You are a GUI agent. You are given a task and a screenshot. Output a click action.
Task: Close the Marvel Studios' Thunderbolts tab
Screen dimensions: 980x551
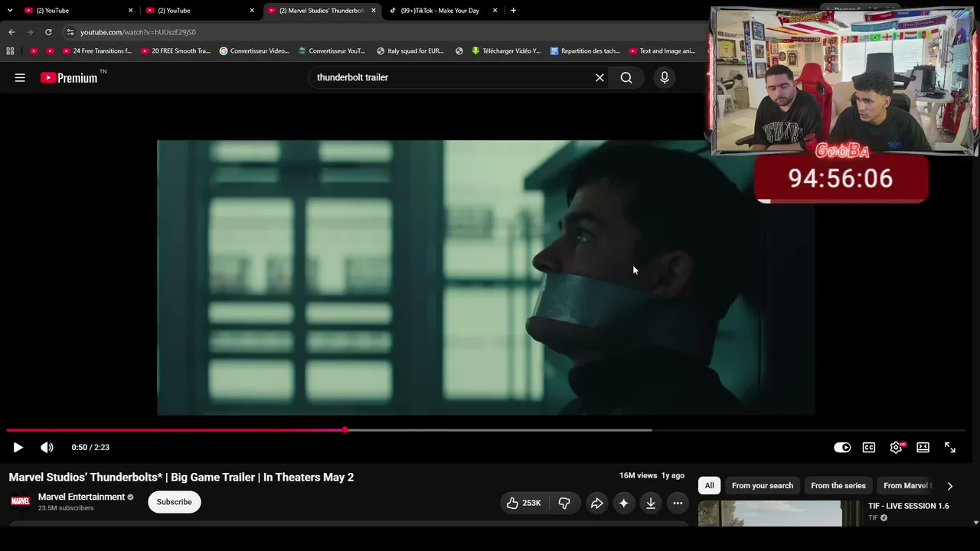click(374, 11)
